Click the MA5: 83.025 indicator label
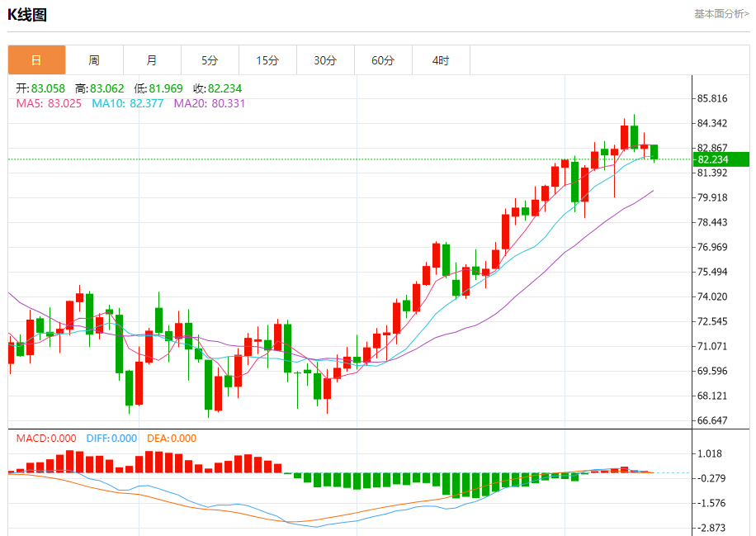The height and width of the screenshot is (536, 756). (49, 104)
